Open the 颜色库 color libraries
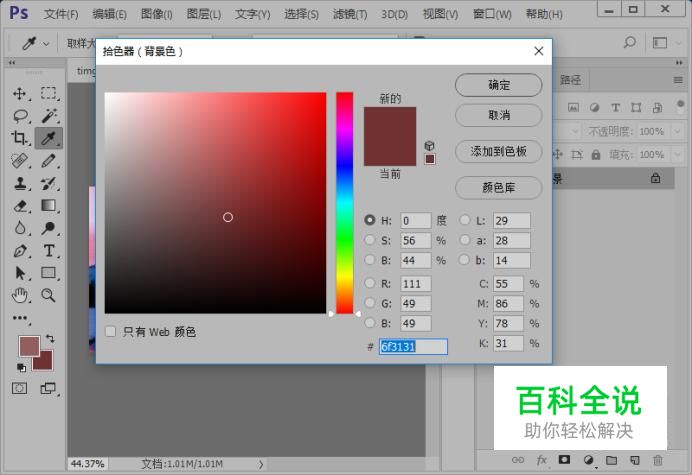This screenshot has width=692, height=475. (499, 188)
